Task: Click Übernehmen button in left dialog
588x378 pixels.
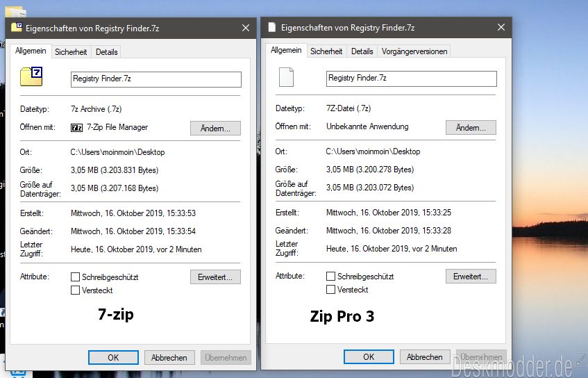Action: point(226,357)
